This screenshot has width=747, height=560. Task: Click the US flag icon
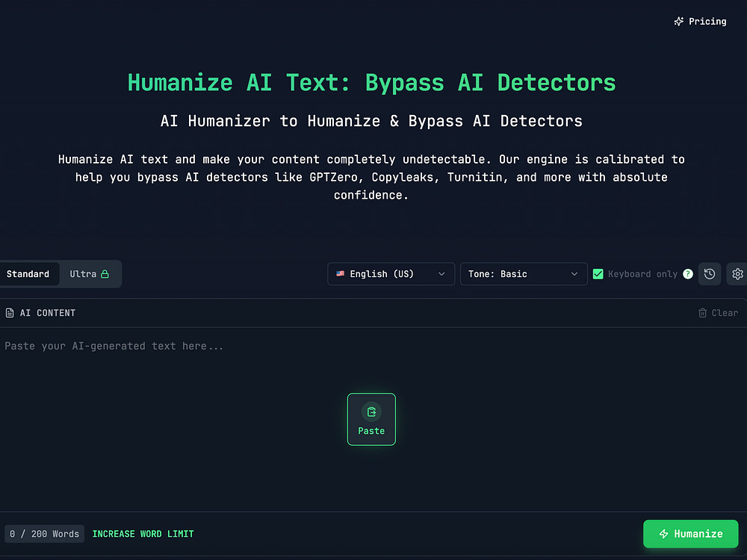click(x=340, y=274)
